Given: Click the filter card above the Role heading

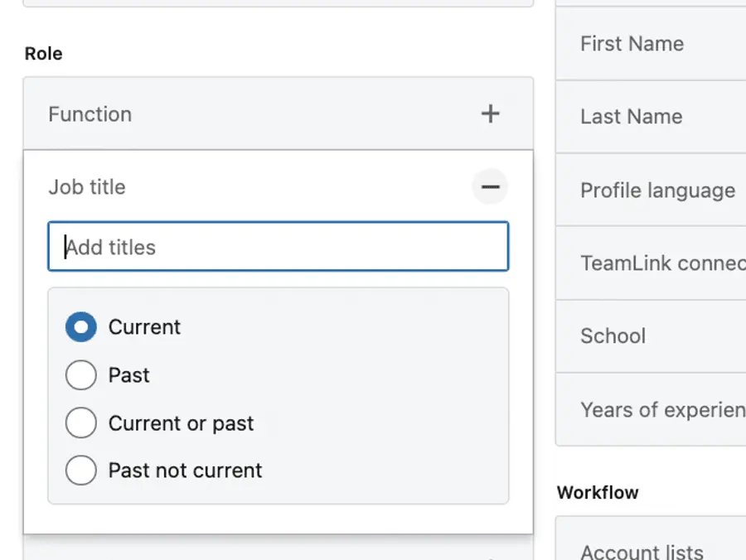Looking at the screenshot, I should click(x=278, y=4).
